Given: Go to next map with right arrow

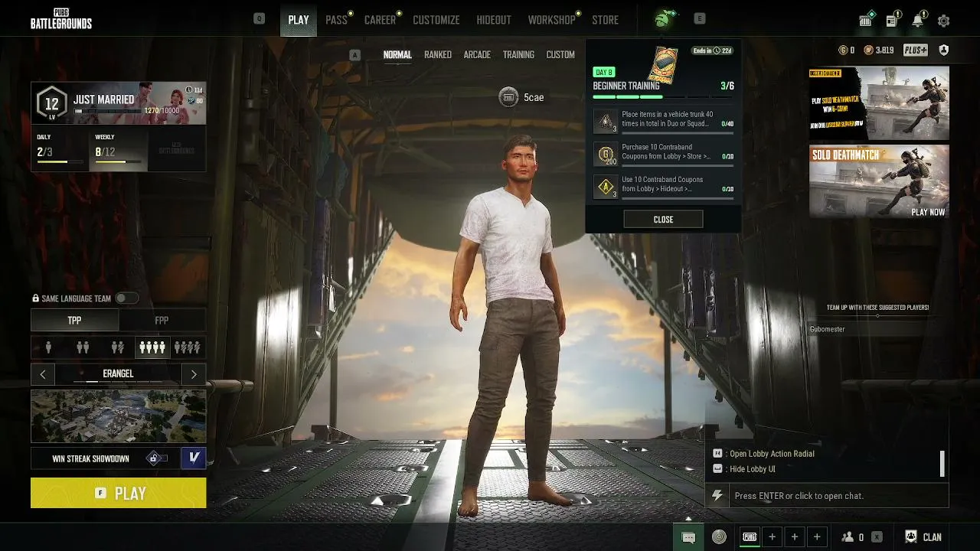Looking at the screenshot, I should (x=194, y=374).
